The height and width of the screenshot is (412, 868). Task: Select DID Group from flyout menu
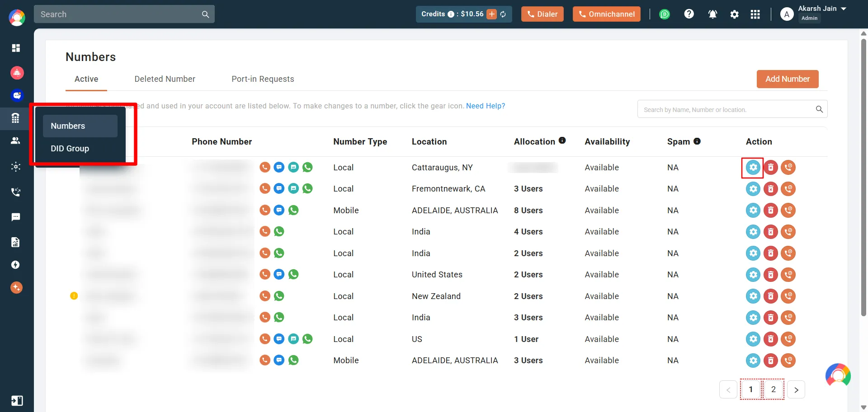(x=70, y=149)
